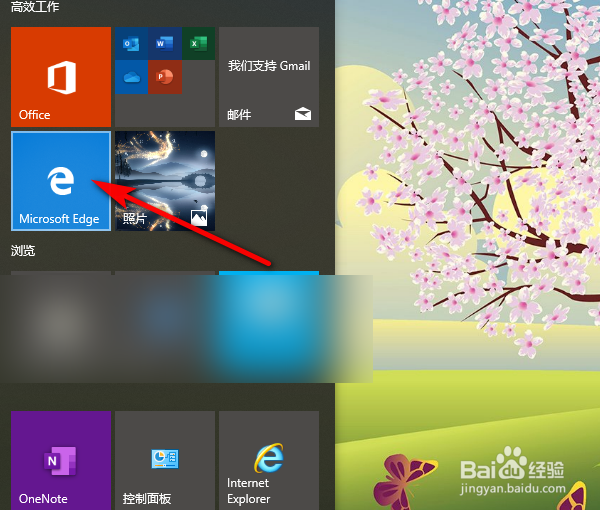
Task: Launch Outlook from the Office apps tile
Action: coord(131,44)
